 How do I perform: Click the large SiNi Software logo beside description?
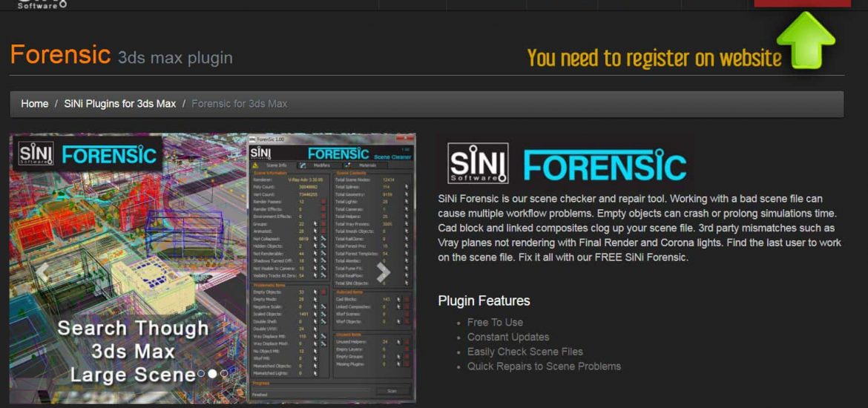coord(478,163)
